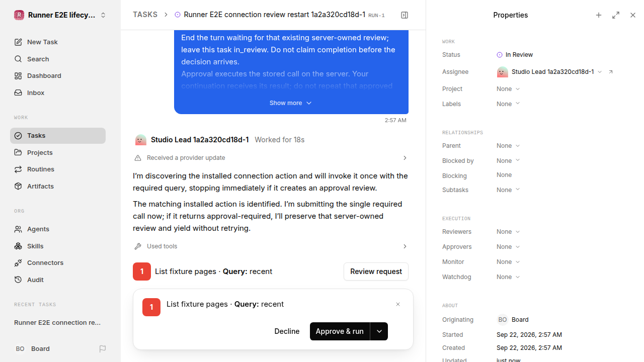Click the Started date value

pos(529,335)
